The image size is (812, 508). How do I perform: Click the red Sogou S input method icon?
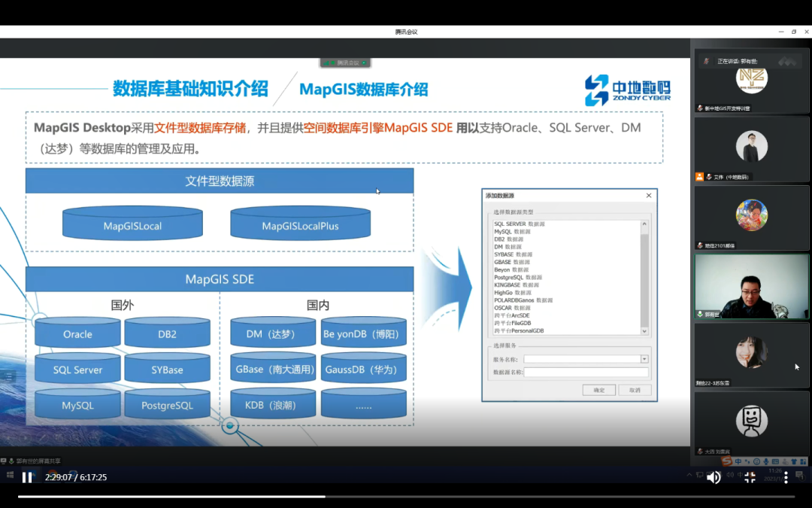pyautogui.click(x=726, y=461)
